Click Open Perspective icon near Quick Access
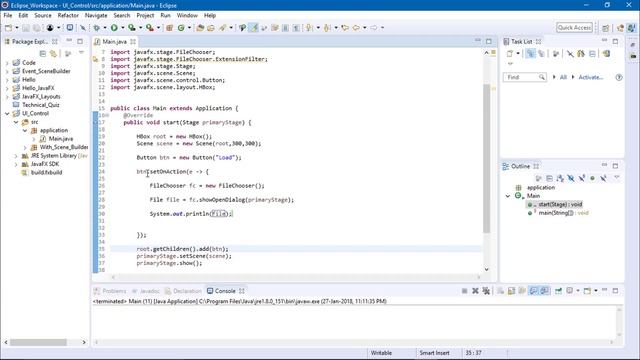640x360 pixels. (x=606, y=28)
